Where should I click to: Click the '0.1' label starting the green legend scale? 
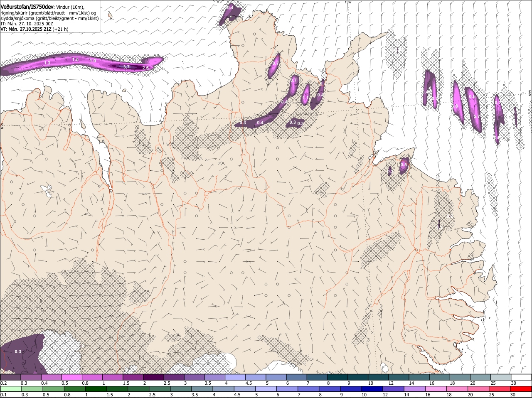pyautogui.click(x=3, y=395)
